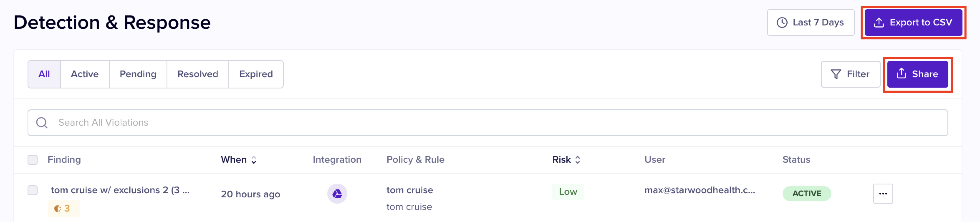This screenshot has height=222, width=980.
Task: Check the tom cruise finding row checkbox
Action: 33,190
